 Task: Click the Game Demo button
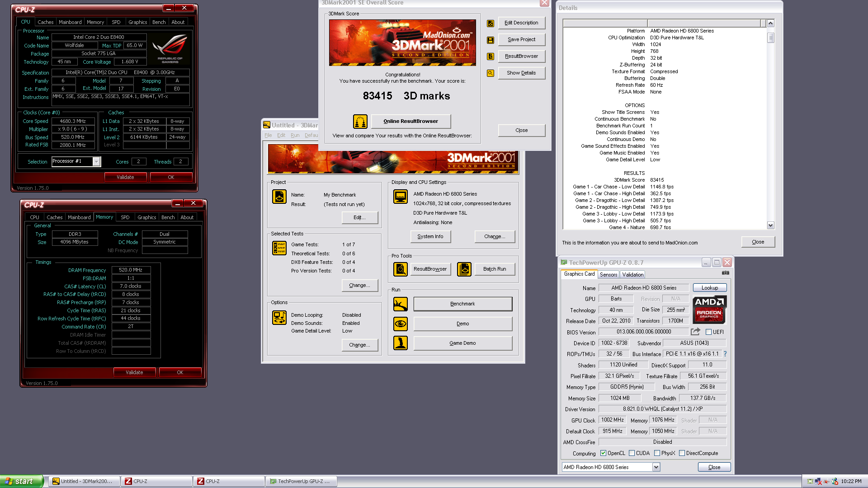coord(463,343)
